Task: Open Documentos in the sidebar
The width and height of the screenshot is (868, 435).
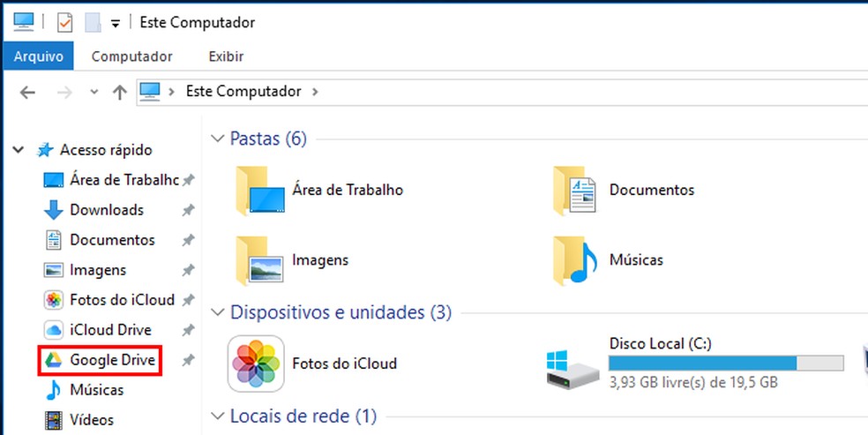Action: click(112, 240)
